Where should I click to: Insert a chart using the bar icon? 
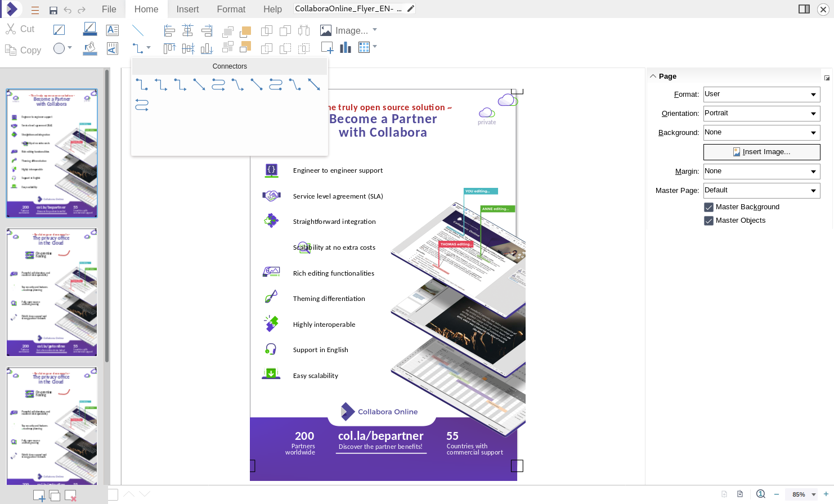click(346, 48)
